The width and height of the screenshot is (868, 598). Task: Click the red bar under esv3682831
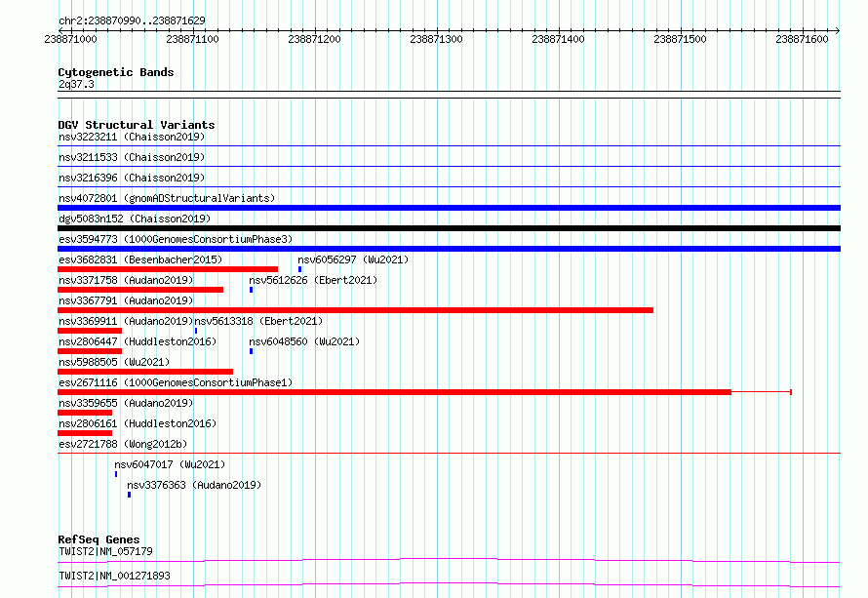(x=168, y=269)
